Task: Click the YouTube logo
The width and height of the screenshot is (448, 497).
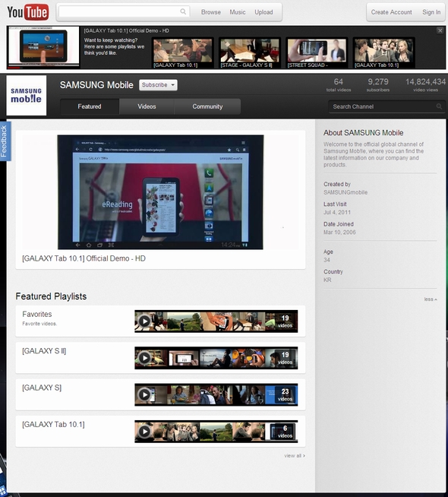Action: (28, 12)
